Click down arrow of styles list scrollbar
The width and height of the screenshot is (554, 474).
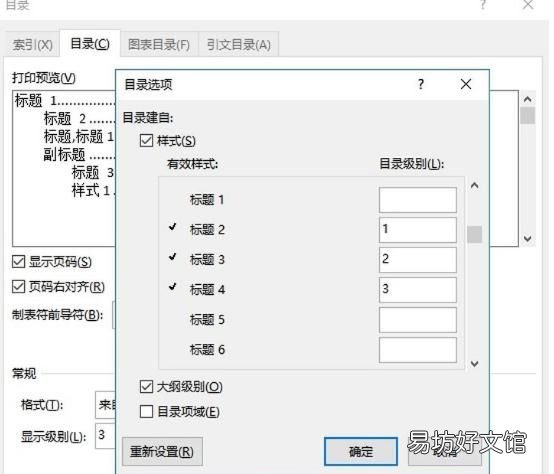click(475, 363)
